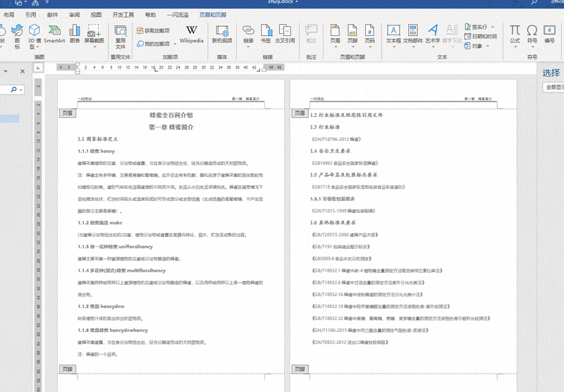The width and height of the screenshot is (564, 392).
Task: Insert 交叉引用 cross-reference
Action: click(x=285, y=34)
